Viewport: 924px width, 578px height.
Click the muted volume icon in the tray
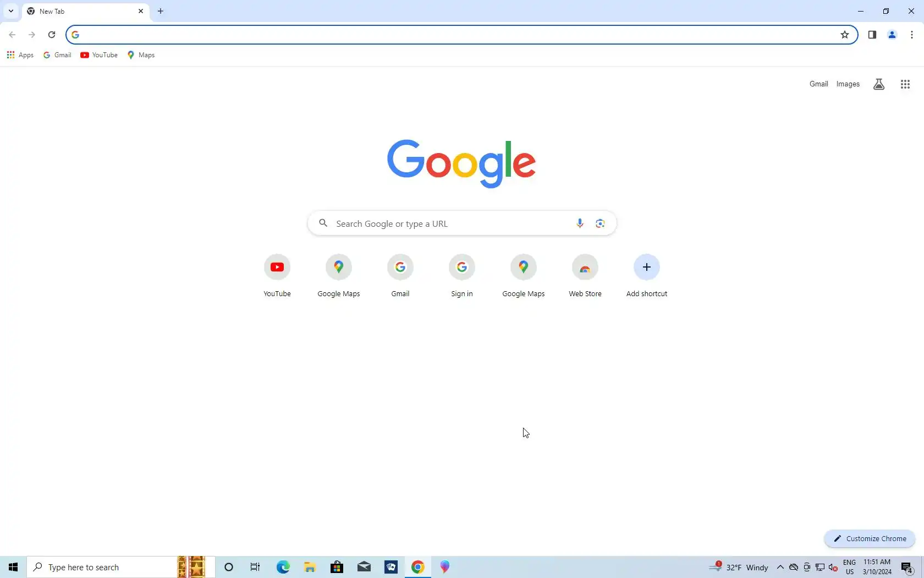pyautogui.click(x=833, y=568)
